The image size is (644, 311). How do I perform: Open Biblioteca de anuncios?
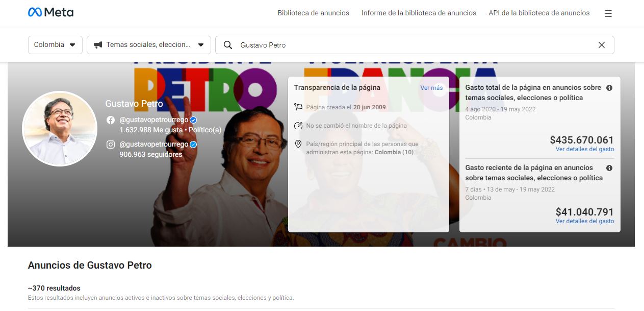click(x=313, y=13)
